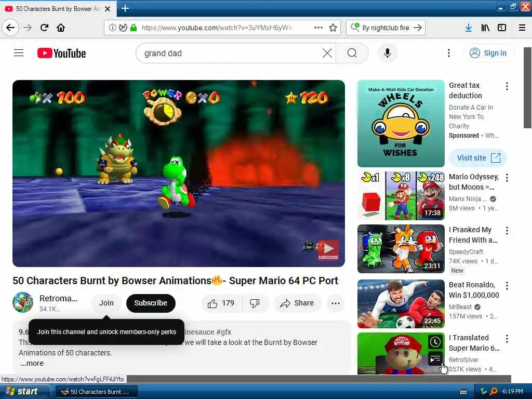Open the on-screen keyboard tray icon
The width and height of the screenshot is (532, 399).
point(463,392)
